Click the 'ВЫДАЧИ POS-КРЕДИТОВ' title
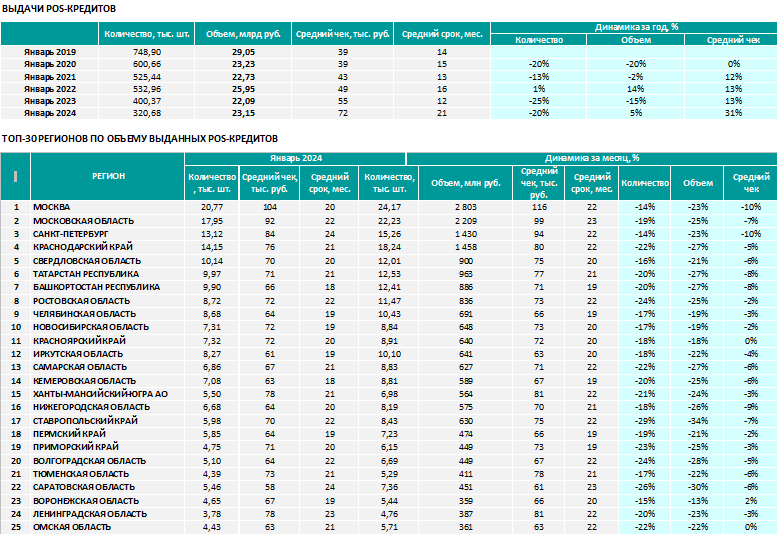Screen dimensions: 777x534 [59, 9]
